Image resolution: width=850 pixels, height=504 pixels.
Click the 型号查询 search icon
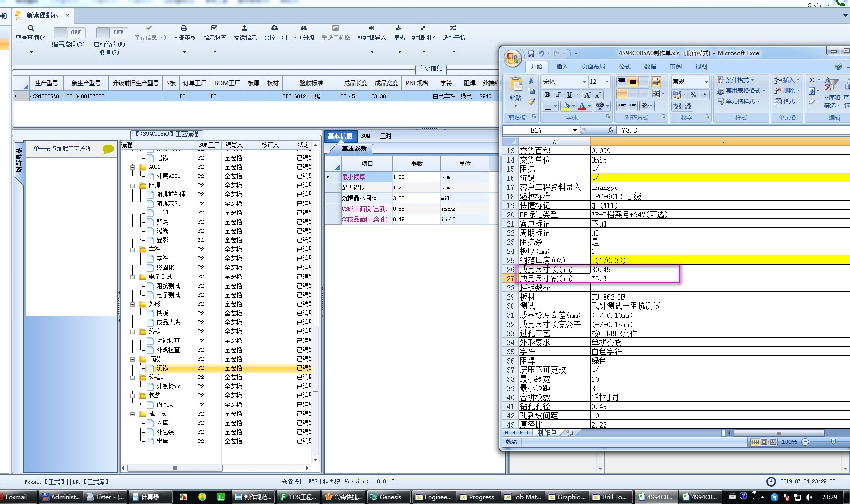point(31,28)
